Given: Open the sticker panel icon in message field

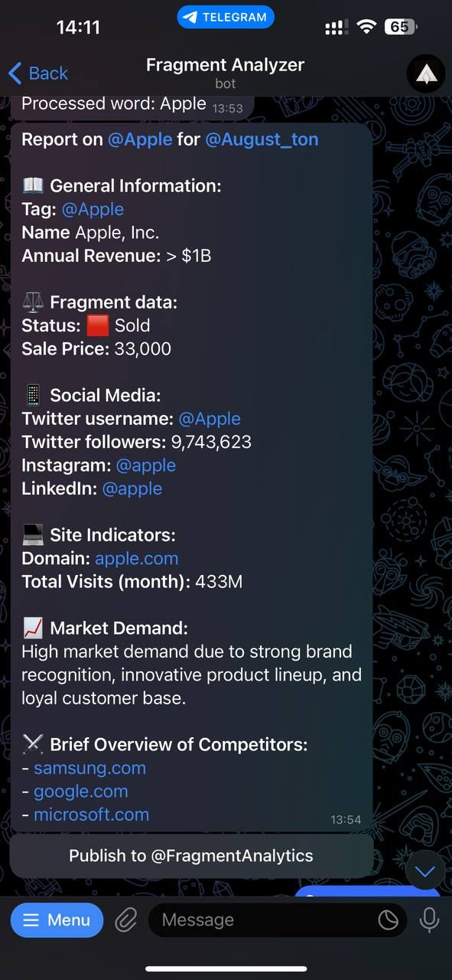Looking at the screenshot, I should click(389, 920).
